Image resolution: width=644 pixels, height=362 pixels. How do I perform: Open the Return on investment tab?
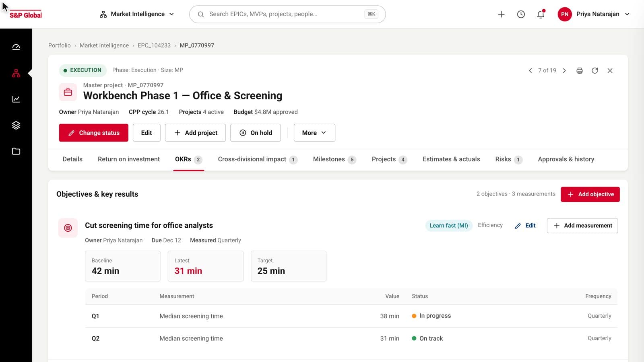pyautogui.click(x=129, y=159)
